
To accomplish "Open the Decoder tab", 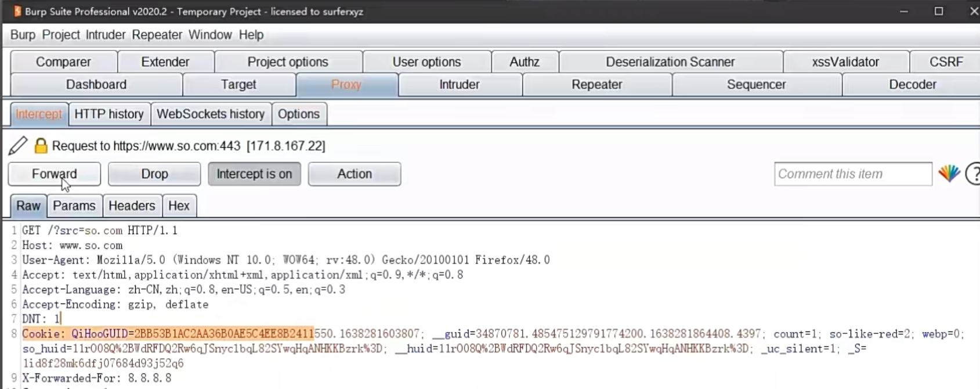I will [913, 85].
